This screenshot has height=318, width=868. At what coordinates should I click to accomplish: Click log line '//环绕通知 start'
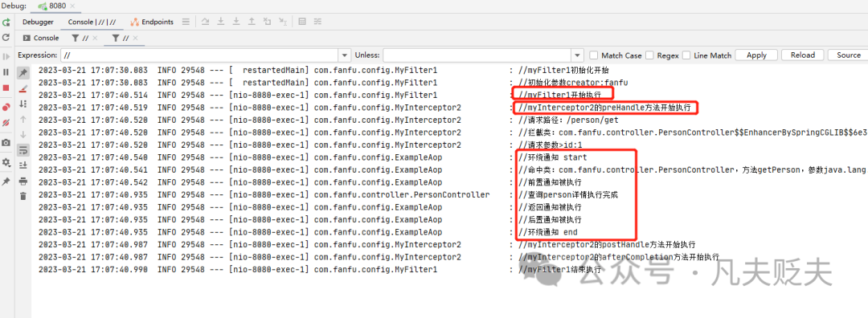(552, 157)
